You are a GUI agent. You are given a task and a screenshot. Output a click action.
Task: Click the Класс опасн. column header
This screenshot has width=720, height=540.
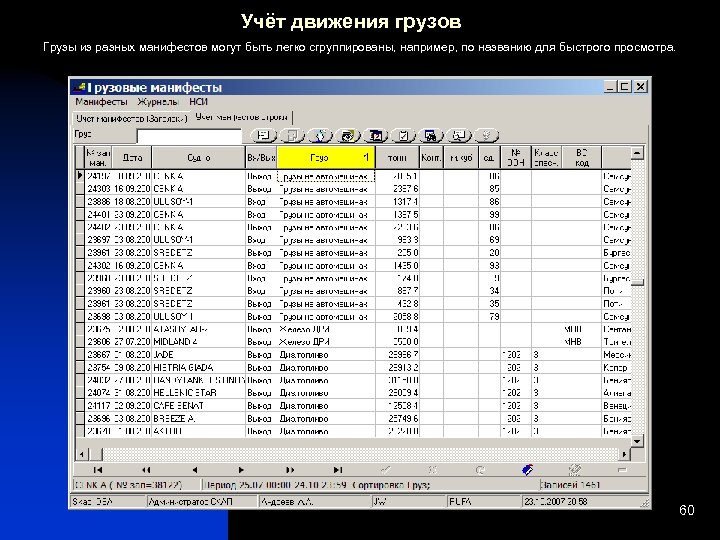click(x=546, y=158)
